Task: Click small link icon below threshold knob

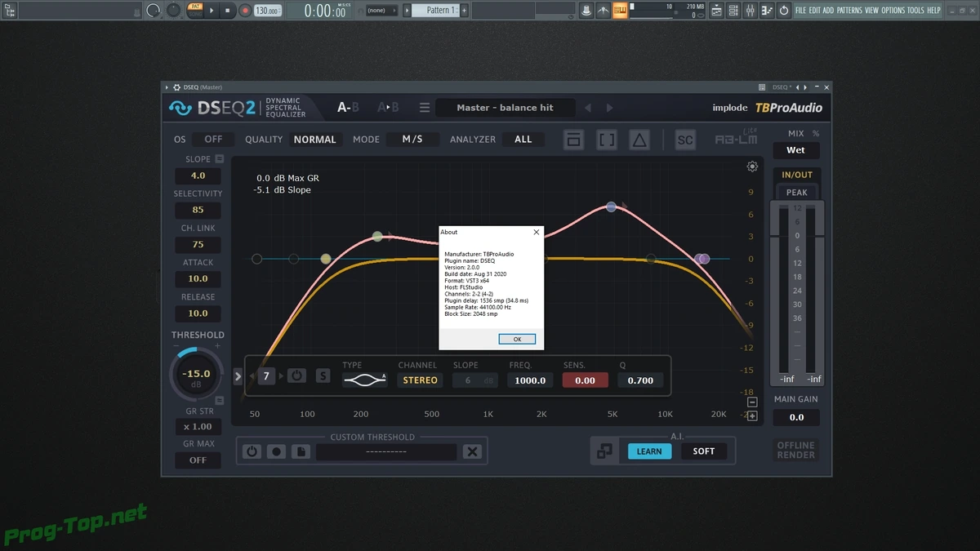Action: (x=220, y=401)
